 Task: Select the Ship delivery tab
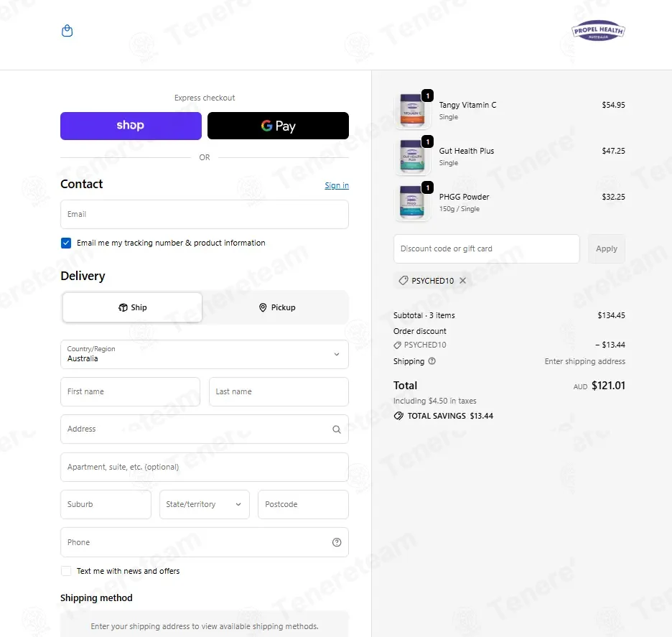tap(132, 307)
